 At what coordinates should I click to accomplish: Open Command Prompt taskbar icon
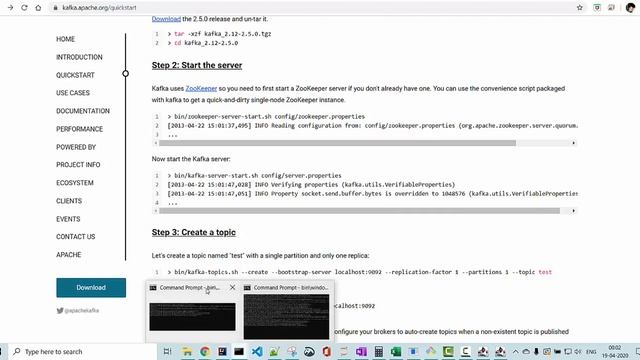(x=239, y=351)
